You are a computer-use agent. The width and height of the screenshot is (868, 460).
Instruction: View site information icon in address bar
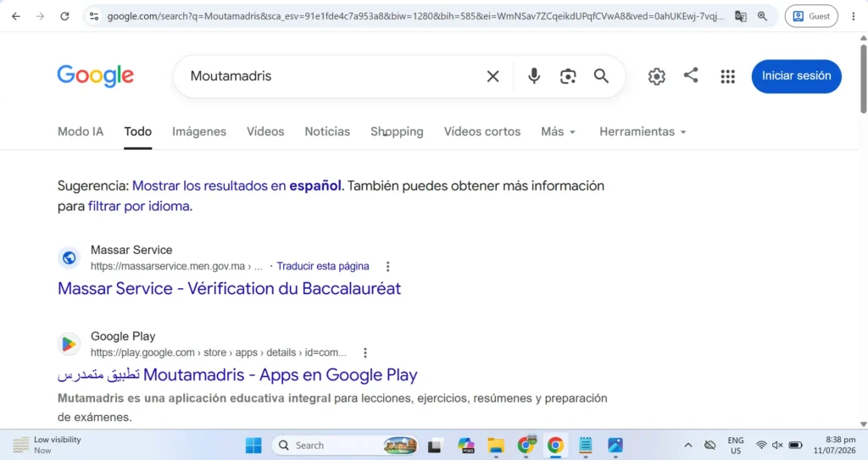pyautogui.click(x=94, y=16)
